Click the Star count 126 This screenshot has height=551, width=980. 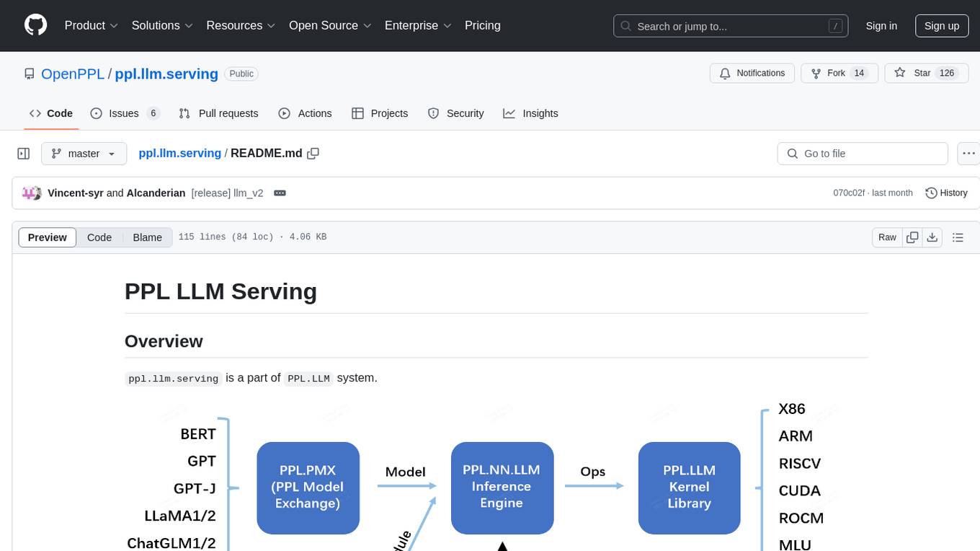tap(947, 74)
